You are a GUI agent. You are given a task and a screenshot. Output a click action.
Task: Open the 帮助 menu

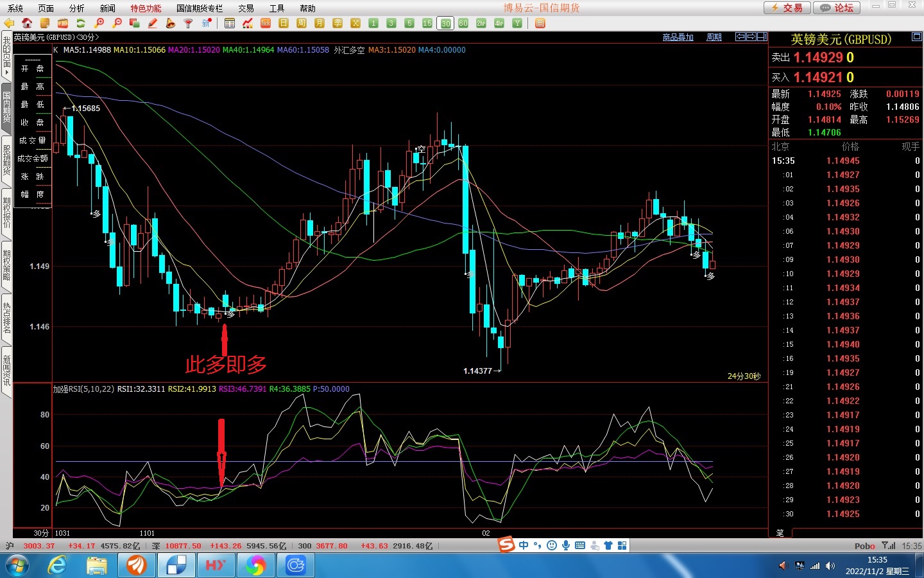308,8
